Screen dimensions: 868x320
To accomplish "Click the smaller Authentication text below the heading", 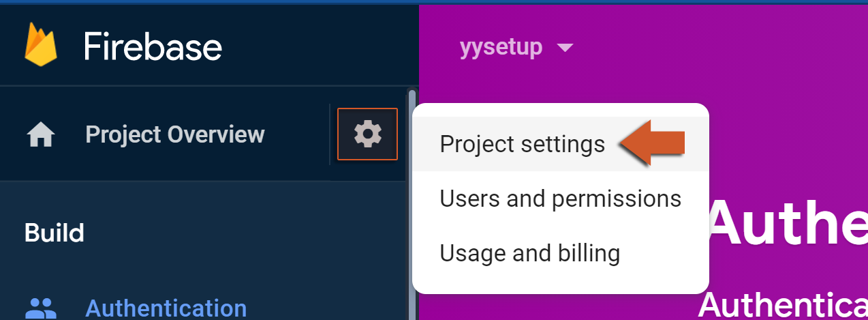I will [x=782, y=304].
